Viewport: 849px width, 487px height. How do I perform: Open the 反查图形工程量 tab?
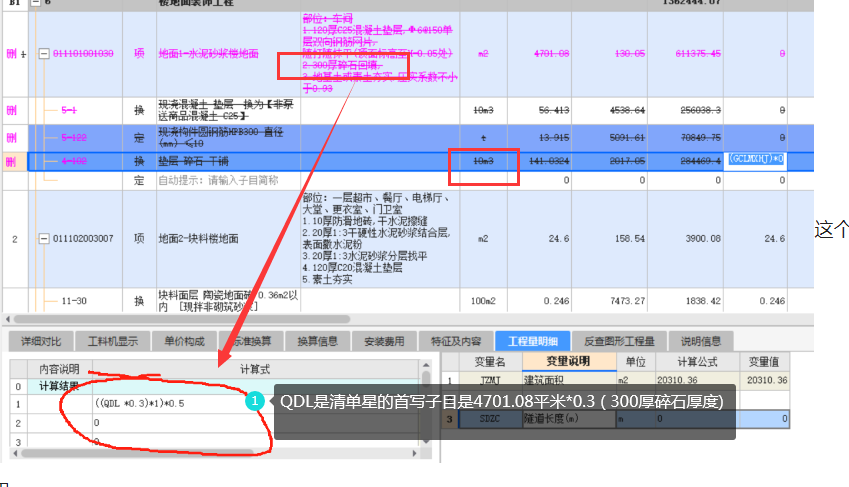(619, 341)
